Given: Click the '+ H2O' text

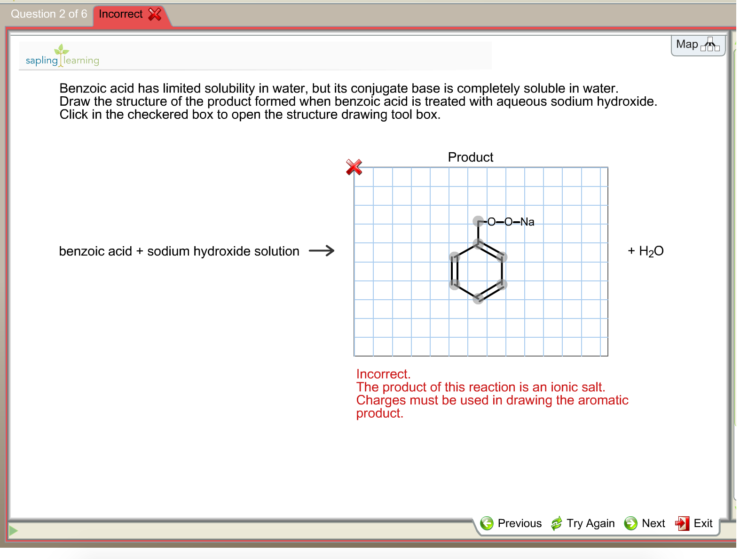Looking at the screenshot, I should [x=646, y=251].
